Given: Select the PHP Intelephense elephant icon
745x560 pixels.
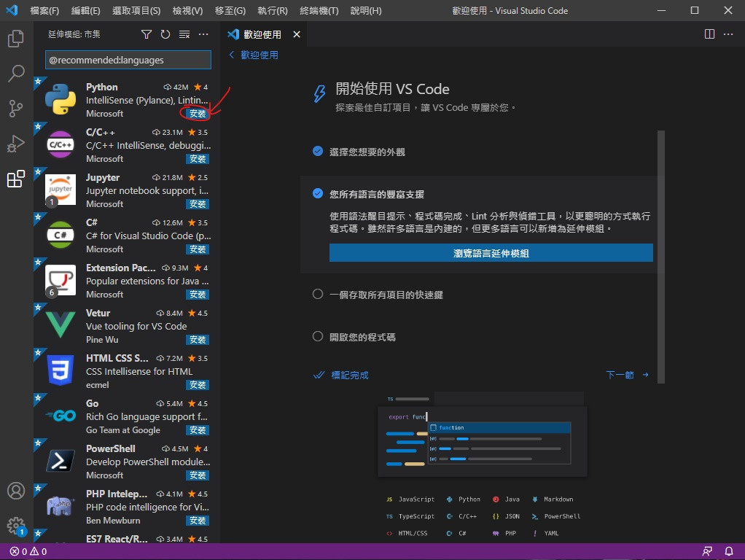Looking at the screenshot, I should point(61,506).
